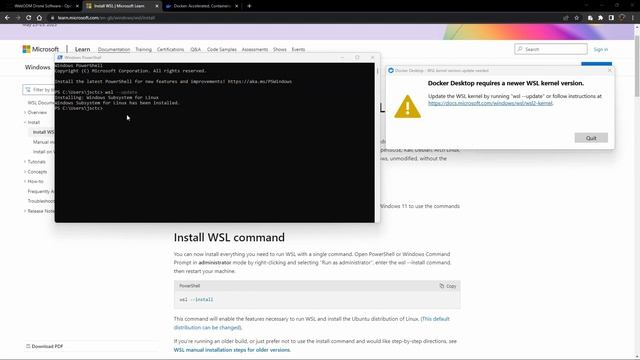Click the browser address bar URL
Viewport: 640px width, 360px height.
(x=106, y=18)
